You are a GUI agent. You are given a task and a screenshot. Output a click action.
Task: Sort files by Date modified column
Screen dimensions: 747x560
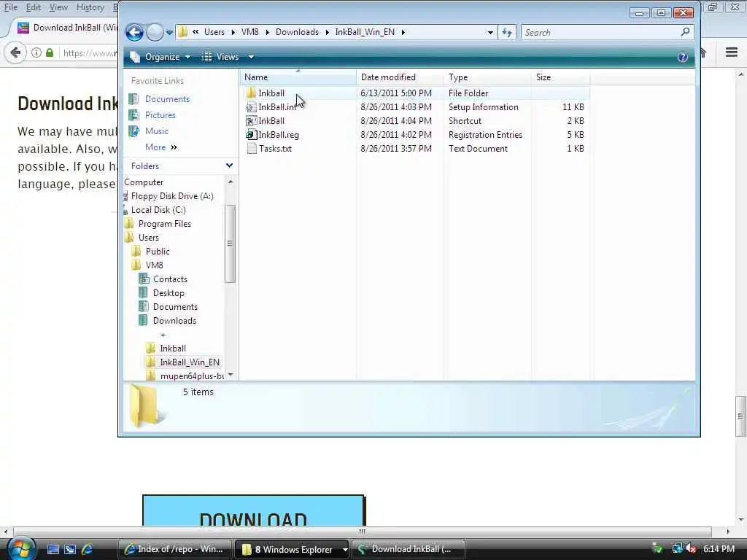click(400, 77)
